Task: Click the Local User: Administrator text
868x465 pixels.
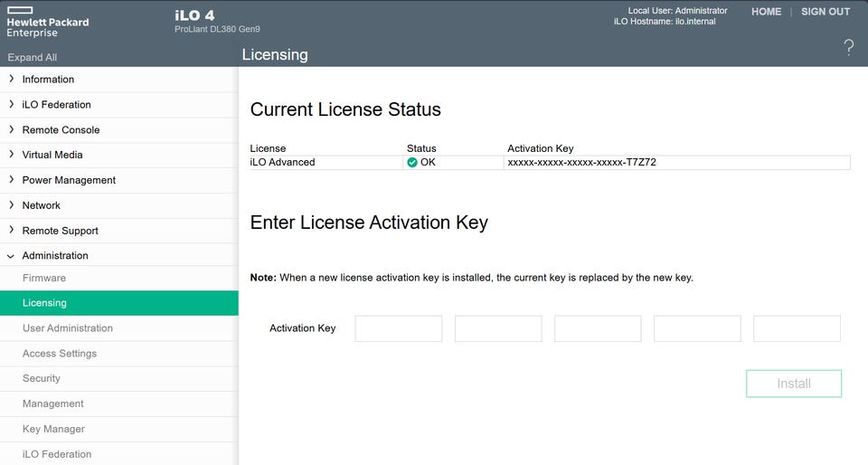Action: 677,11
